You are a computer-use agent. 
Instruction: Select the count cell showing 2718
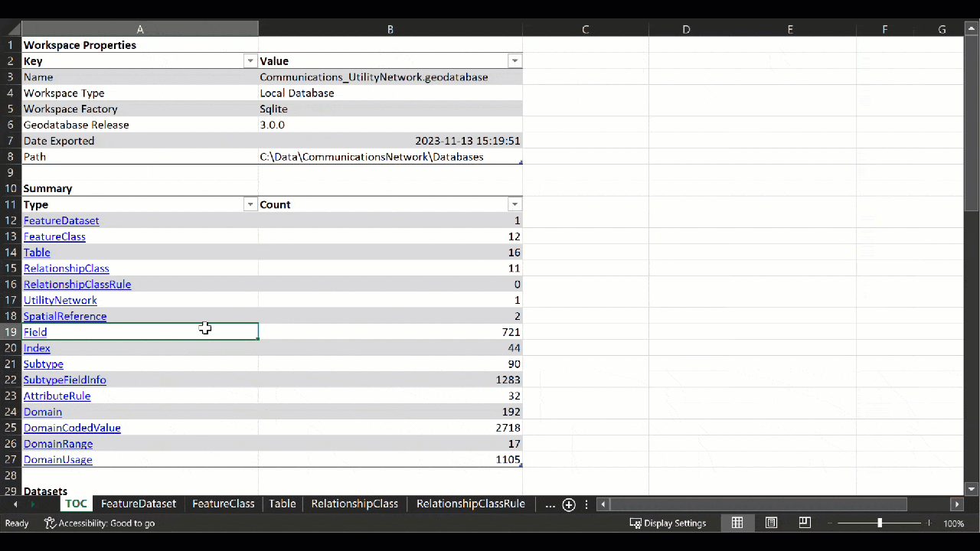tap(390, 428)
